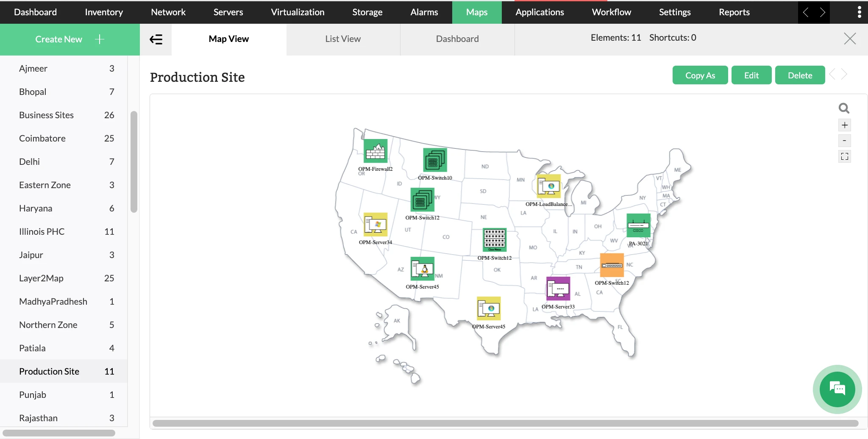Open the live chat bubble
868x439 pixels.
[x=837, y=389]
